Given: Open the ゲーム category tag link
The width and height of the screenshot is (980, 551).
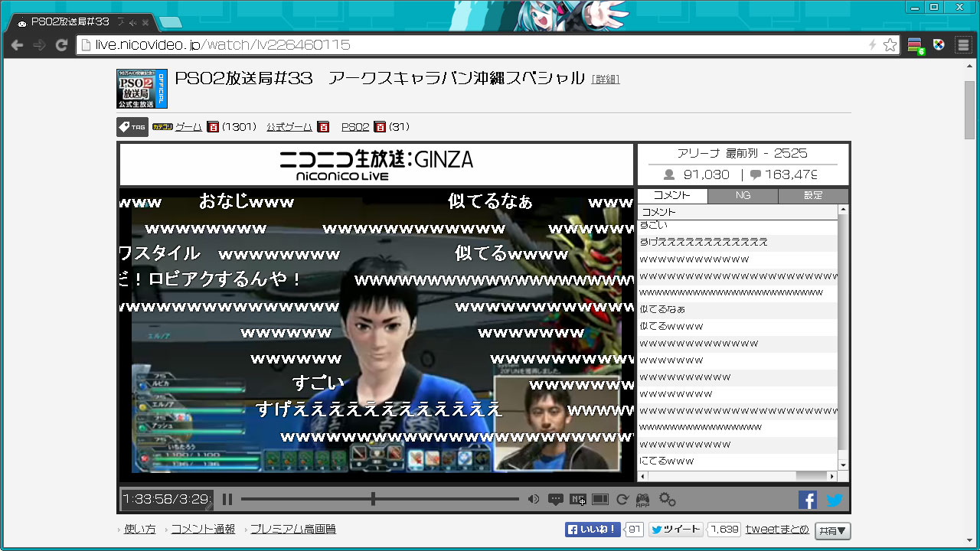Looking at the screenshot, I should [188, 127].
